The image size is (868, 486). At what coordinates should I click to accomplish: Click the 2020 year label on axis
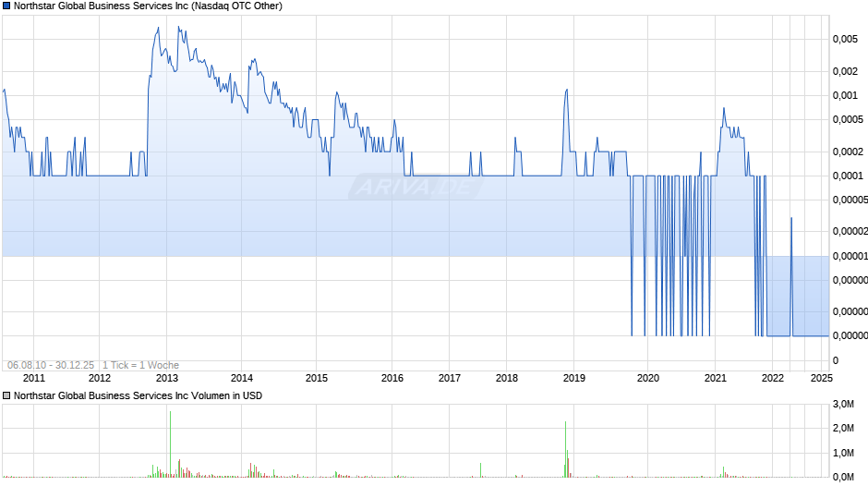[648, 378]
